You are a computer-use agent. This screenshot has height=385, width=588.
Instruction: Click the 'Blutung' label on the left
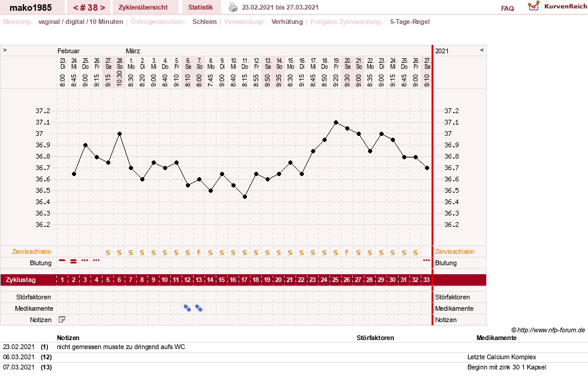(41, 263)
